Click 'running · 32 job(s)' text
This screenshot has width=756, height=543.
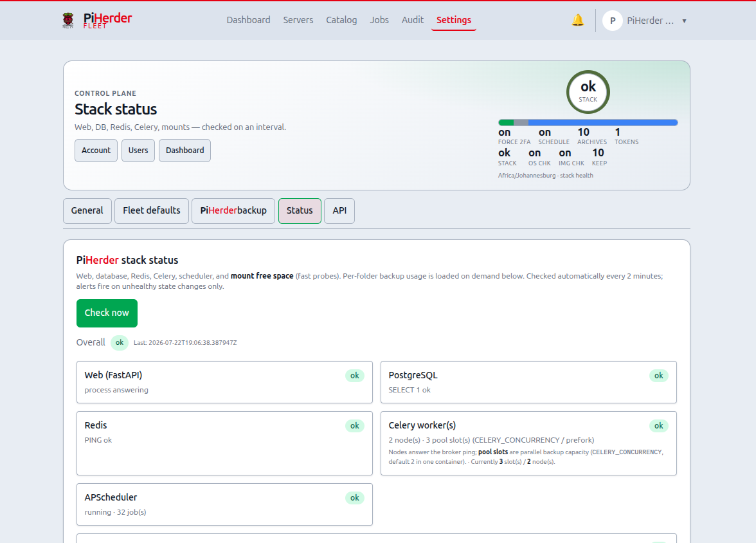(115, 513)
